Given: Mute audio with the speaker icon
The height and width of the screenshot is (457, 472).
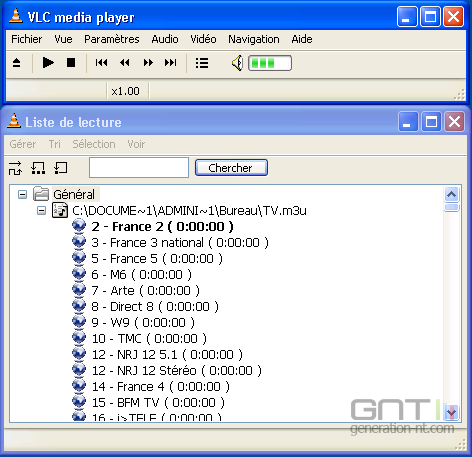Looking at the screenshot, I should pos(237,63).
